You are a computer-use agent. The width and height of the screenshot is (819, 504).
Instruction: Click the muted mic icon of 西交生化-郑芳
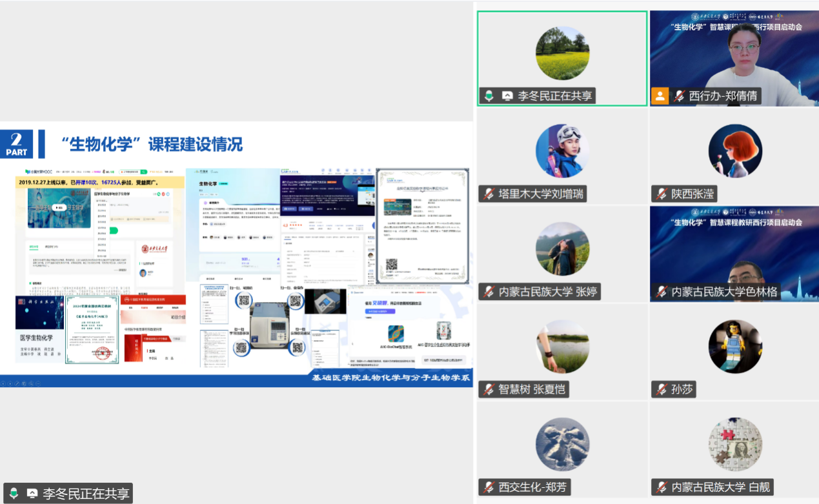489,487
